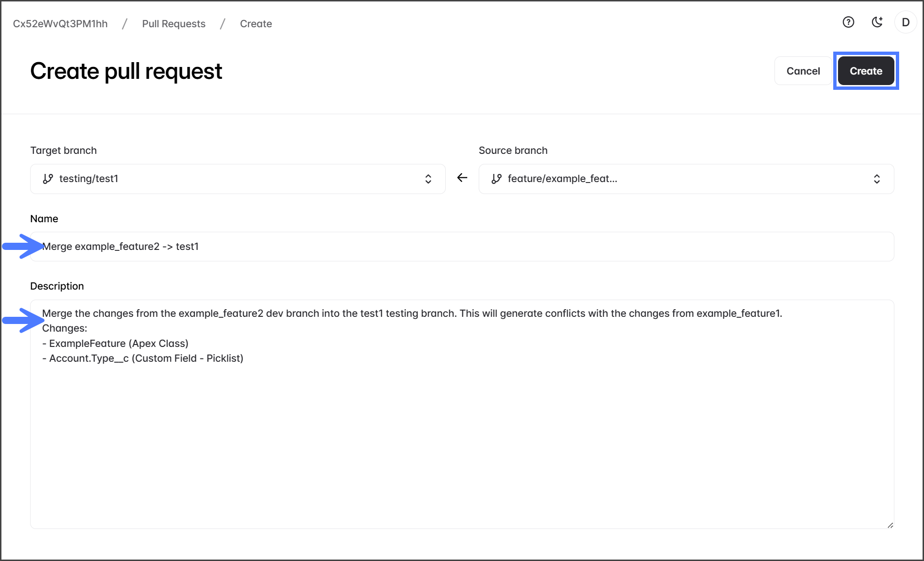Screen dimensions: 924x561
Task: Click the Create breadcrumb item
Action: pyautogui.click(x=256, y=24)
